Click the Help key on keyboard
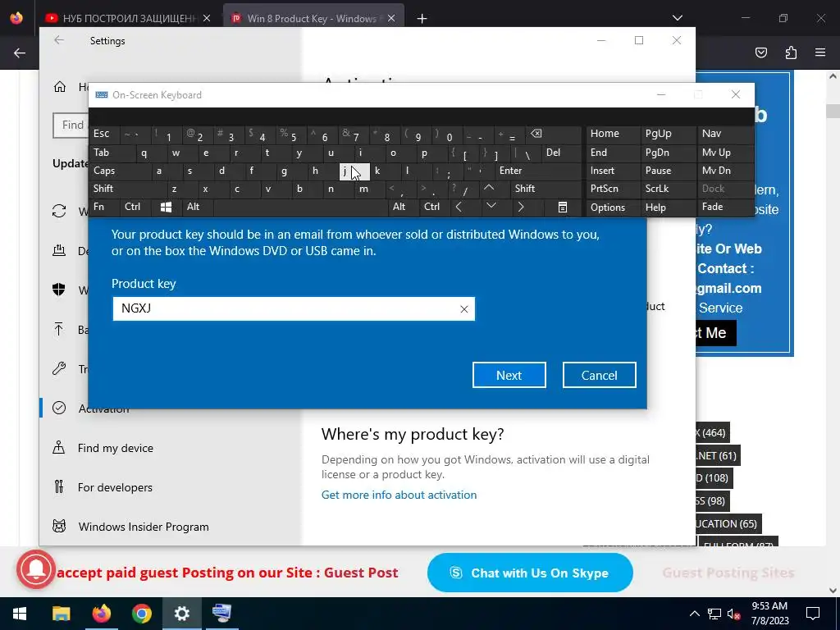 [668, 207]
